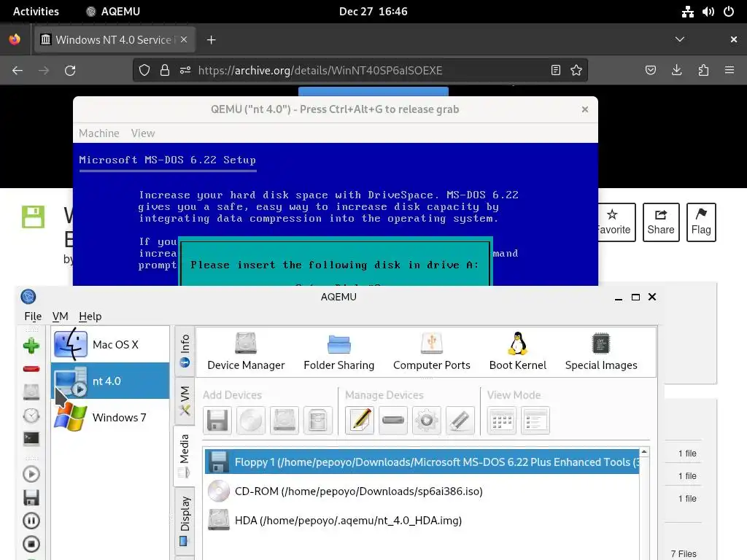Open AQEMU VM menu

click(60, 316)
